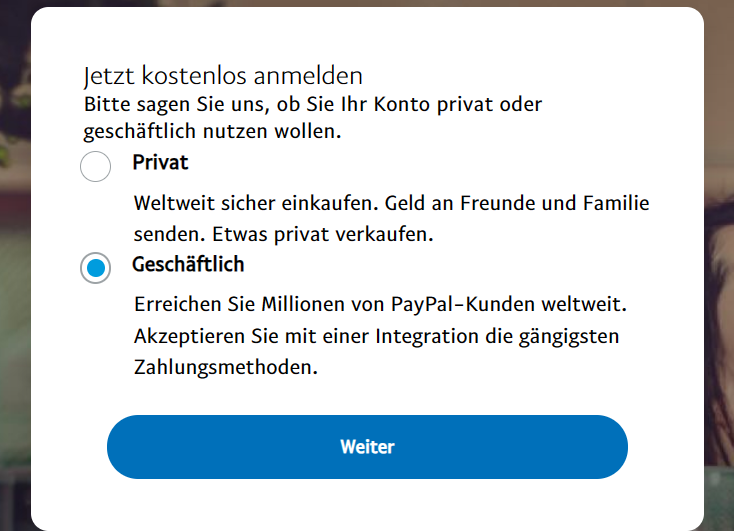This screenshot has width=734, height=531.
Task: Select the Privat radio button
Action: [x=95, y=167]
